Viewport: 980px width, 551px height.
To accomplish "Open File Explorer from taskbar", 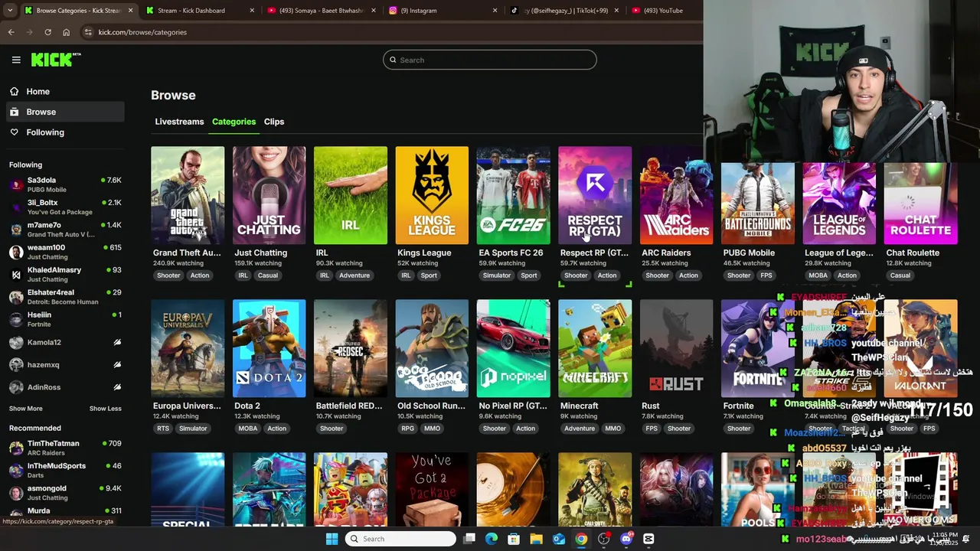I will (x=537, y=539).
